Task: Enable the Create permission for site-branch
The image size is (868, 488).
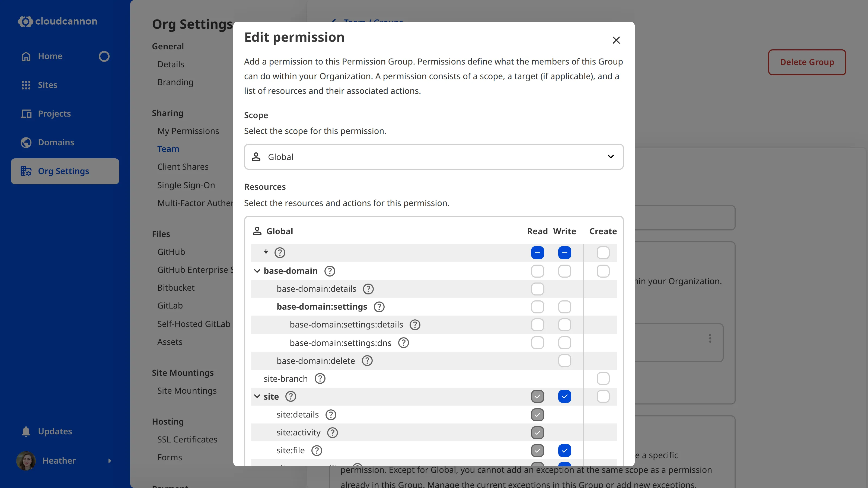Action: coord(603,378)
